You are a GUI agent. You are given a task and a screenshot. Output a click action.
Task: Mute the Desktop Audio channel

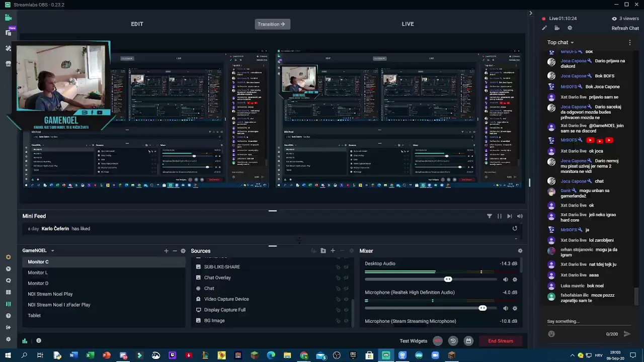tap(505, 280)
